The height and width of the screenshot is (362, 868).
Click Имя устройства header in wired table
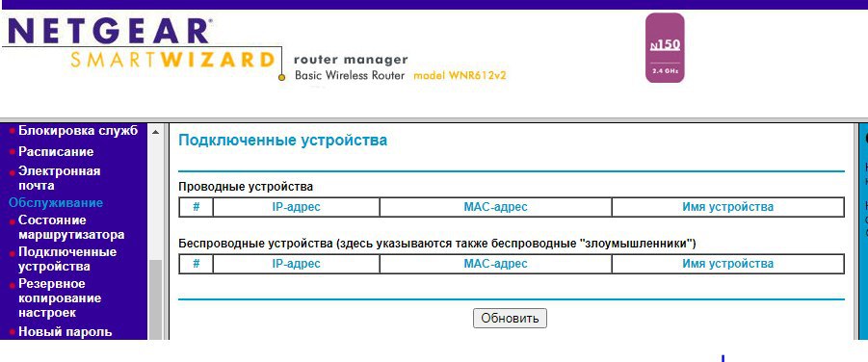tap(728, 207)
